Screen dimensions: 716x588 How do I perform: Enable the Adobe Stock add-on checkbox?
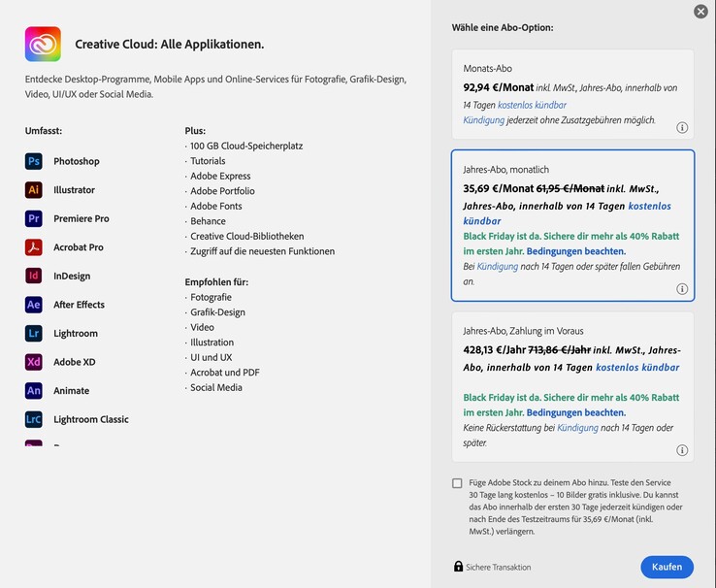(457, 483)
